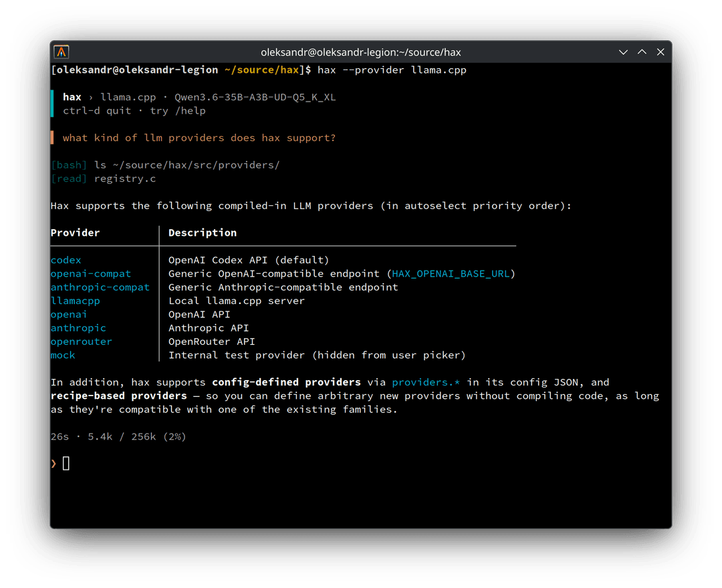Click 'OpenAI Codex API (default)' description
The width and height of the screenshot is (722, 588).
(x=249, y=260)
